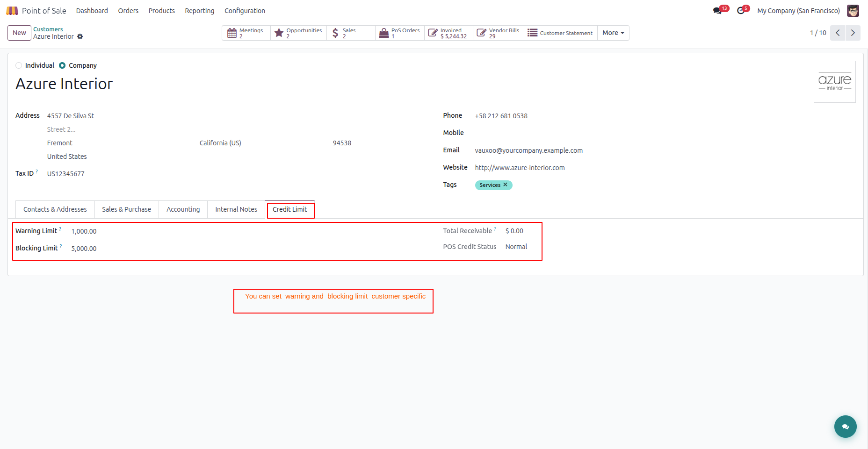This screenshot has height=449, width=868.
Task: Open Customer Statement list button
Action: tap(561, 33)
